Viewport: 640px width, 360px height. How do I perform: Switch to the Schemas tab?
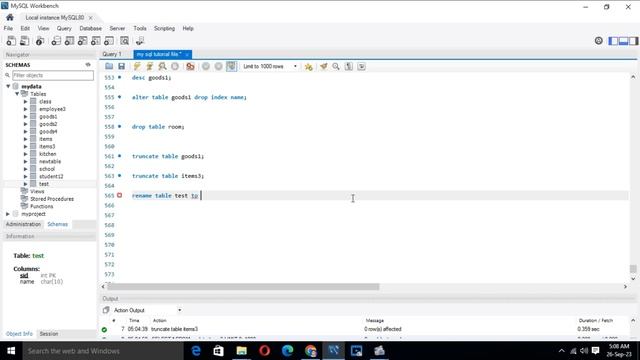(x=58, y=224)
